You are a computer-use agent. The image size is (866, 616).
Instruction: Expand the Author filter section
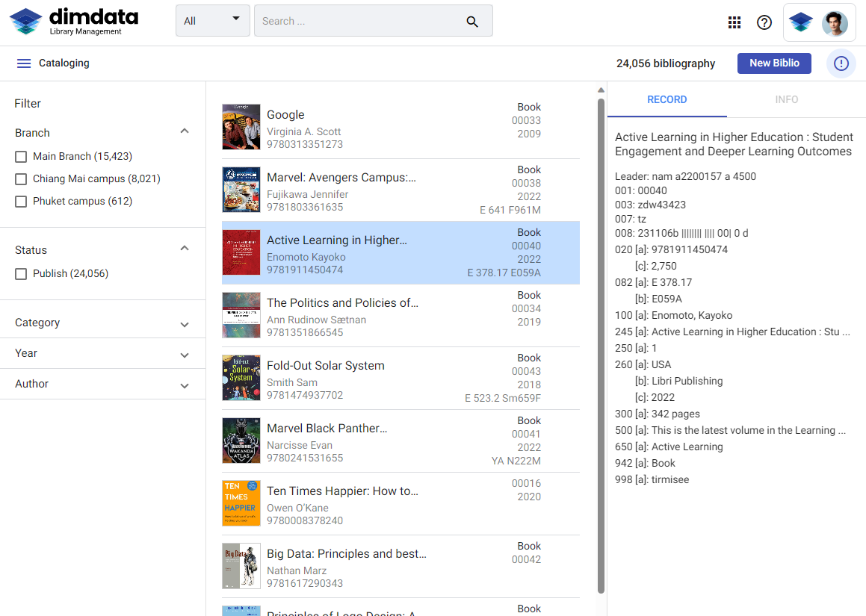click(x=185, y=386)
